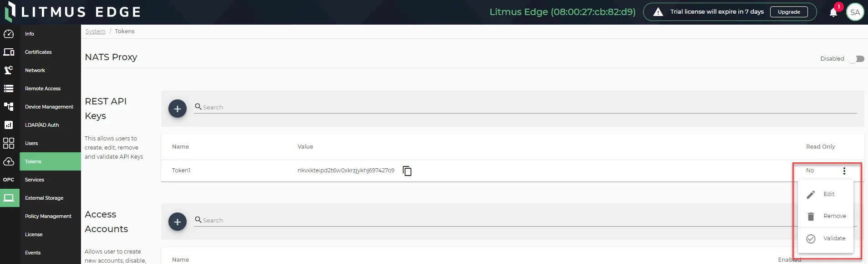
Task: Click the Read Only column header
Action: [x=820, y=147]
